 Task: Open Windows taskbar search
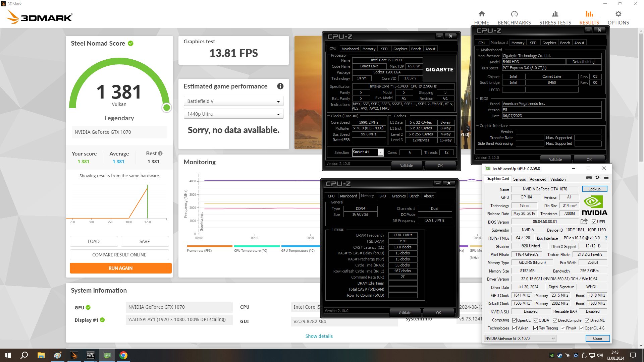[x=24, y=355]
